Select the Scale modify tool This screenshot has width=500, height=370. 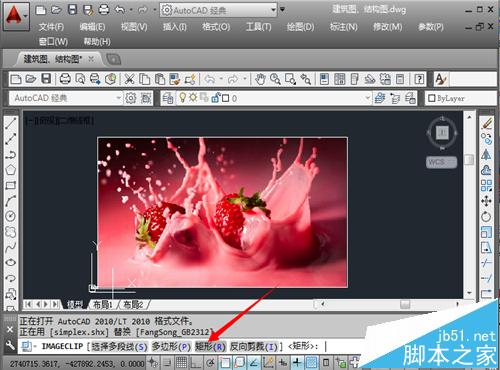[486, 232]
